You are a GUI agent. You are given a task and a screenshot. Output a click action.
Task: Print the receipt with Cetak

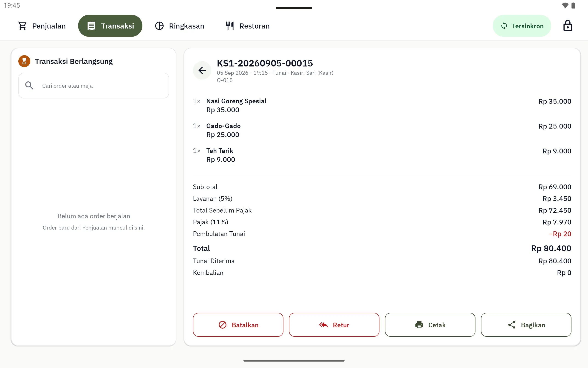(430, 325)
